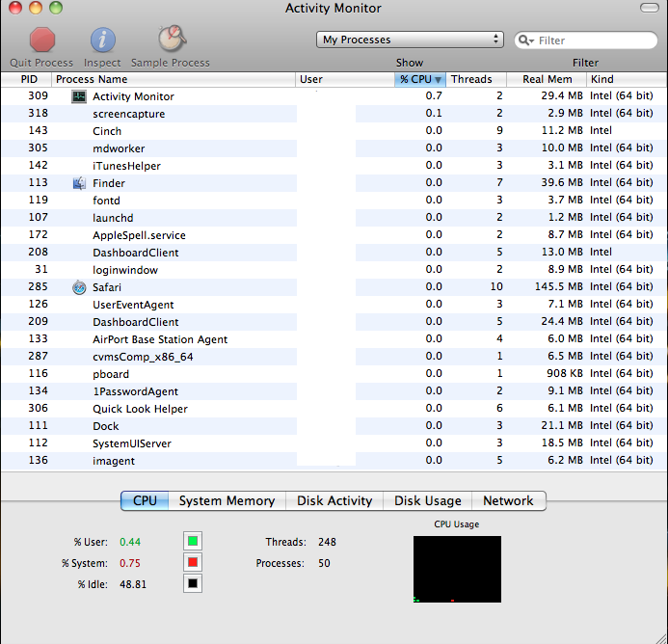
Task: Select the AppleSpell.service process
Action: [x=334, y=235]
